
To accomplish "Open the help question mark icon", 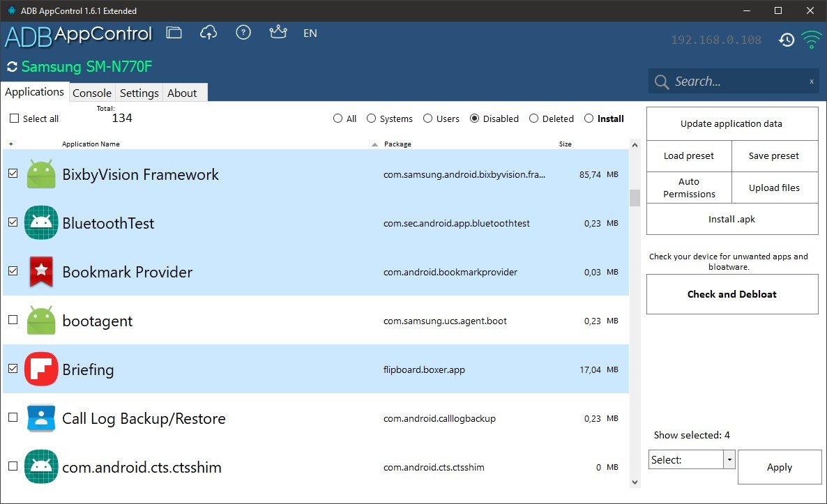I will coord(243,33).
